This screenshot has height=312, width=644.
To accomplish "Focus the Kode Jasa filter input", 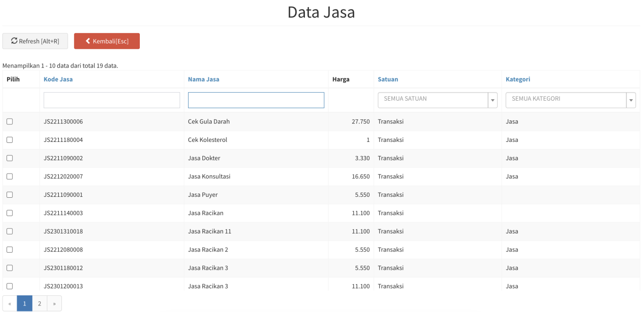I will [112, 100].
